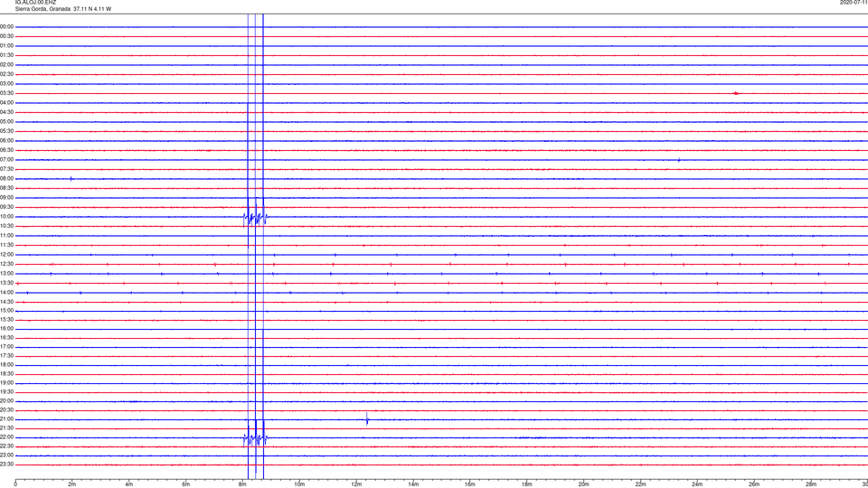Viewport: 868px width, 488px height.
Task: Click the 10:30 row label
Action: (7, 226)
